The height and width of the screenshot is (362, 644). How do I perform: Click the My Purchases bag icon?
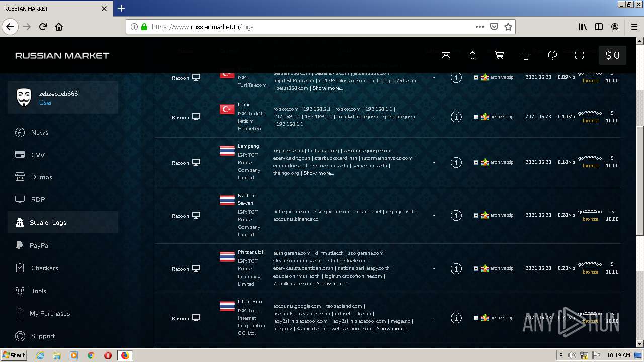[20, 313]
